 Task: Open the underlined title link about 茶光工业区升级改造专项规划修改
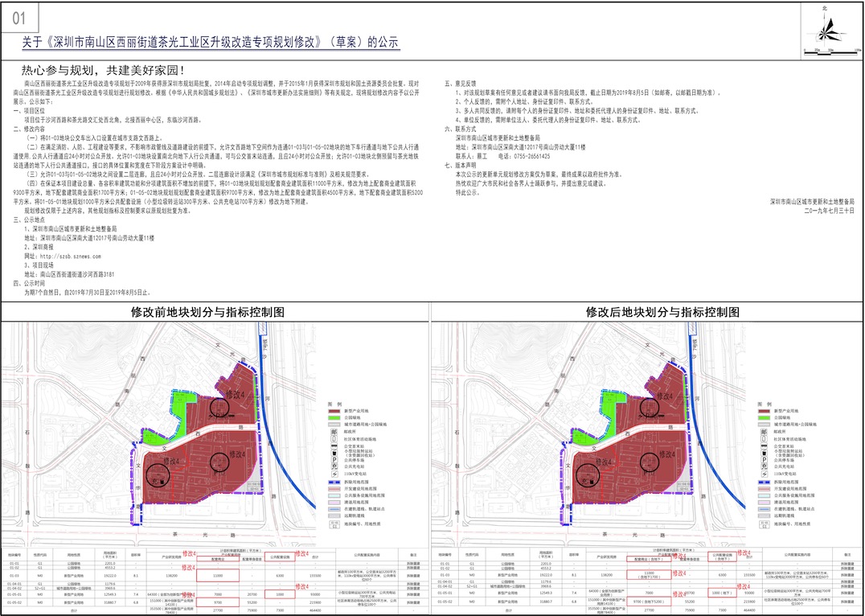210,43
